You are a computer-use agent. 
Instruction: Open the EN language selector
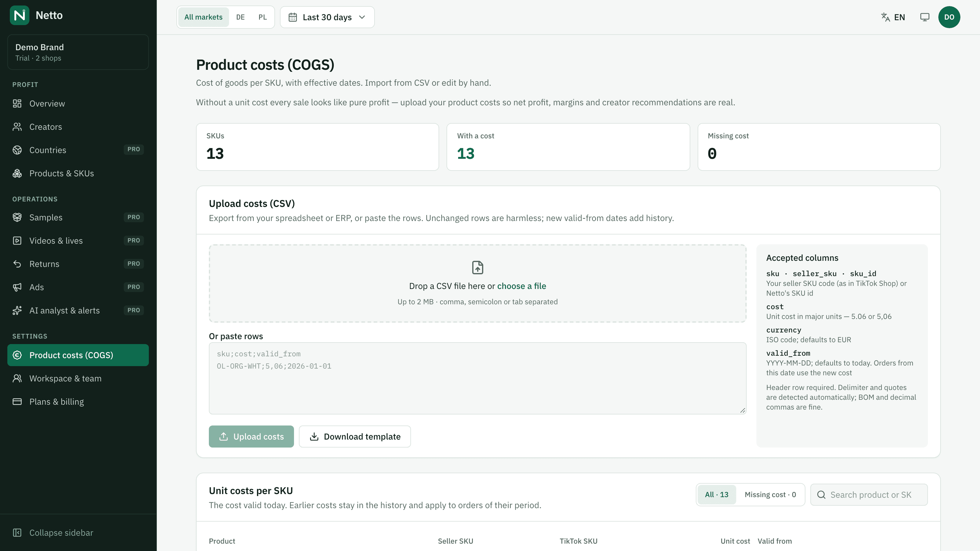tap(893, 17)
